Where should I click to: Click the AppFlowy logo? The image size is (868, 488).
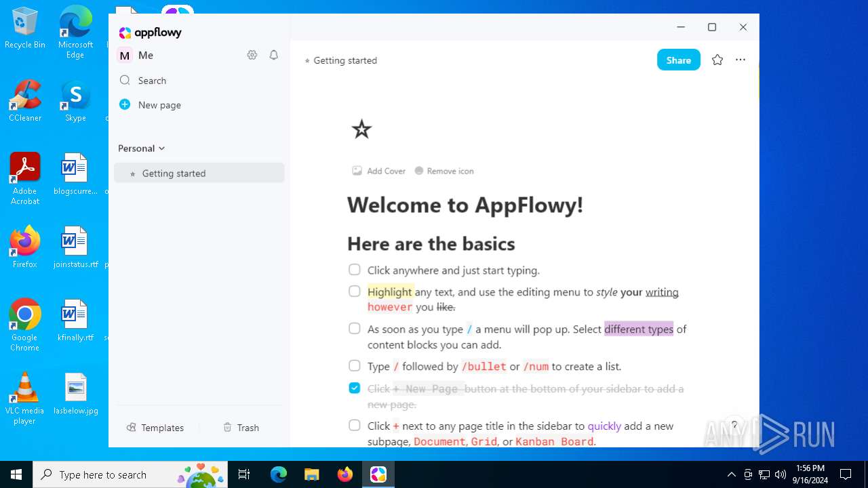click(x=151, y=33)
